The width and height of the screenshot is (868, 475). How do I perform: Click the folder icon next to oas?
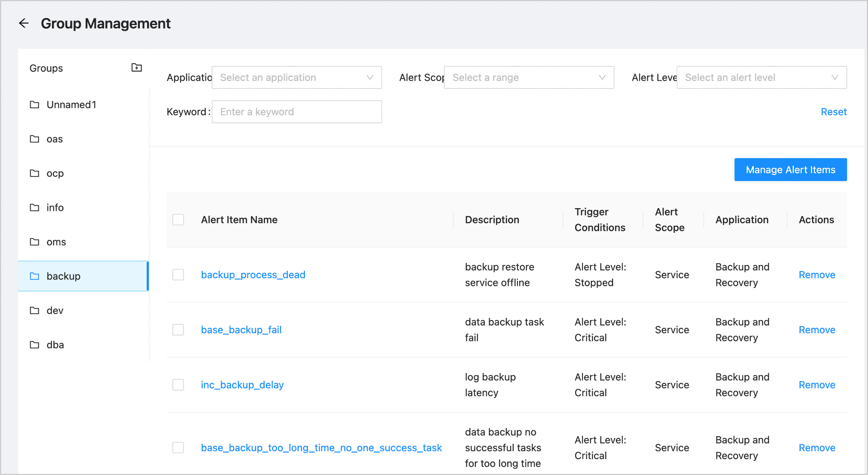pos(35,139)
